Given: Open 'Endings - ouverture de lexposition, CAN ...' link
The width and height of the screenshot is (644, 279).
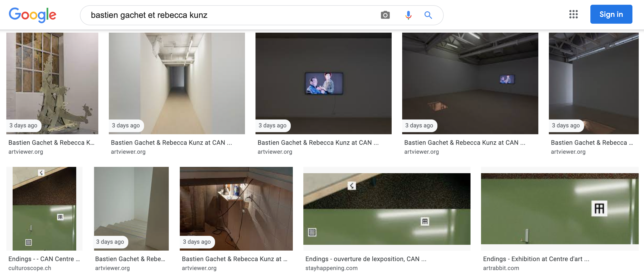Looking at the screenshot, I should (366, 259).
